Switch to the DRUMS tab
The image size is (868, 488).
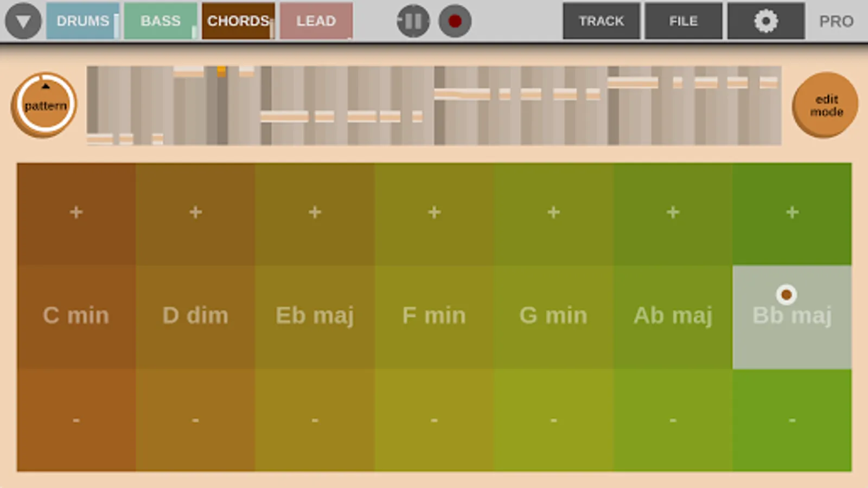tap(82, 21)
